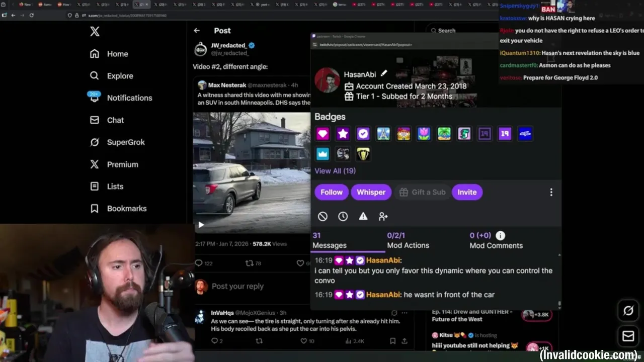
Task: Open Chat in X sidebar
Action: tap(107, 120)
